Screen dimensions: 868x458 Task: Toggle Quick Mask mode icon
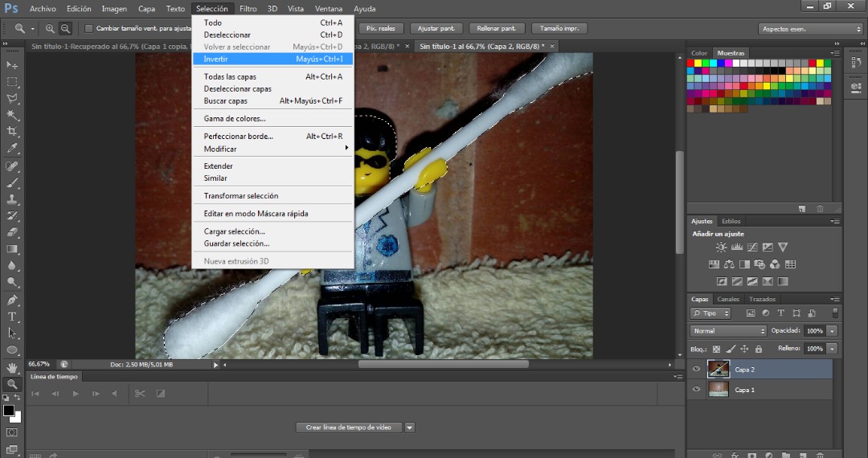point(11,432)
